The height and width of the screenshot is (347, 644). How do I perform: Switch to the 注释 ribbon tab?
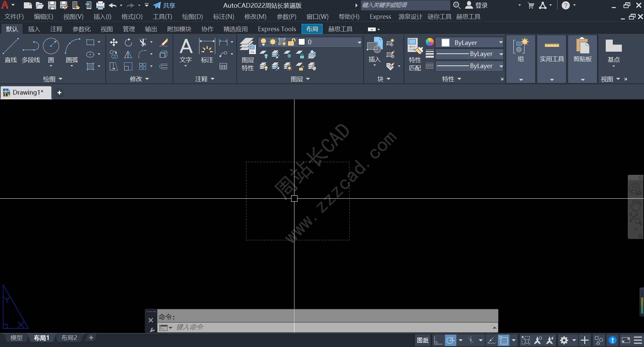(56, 29)
